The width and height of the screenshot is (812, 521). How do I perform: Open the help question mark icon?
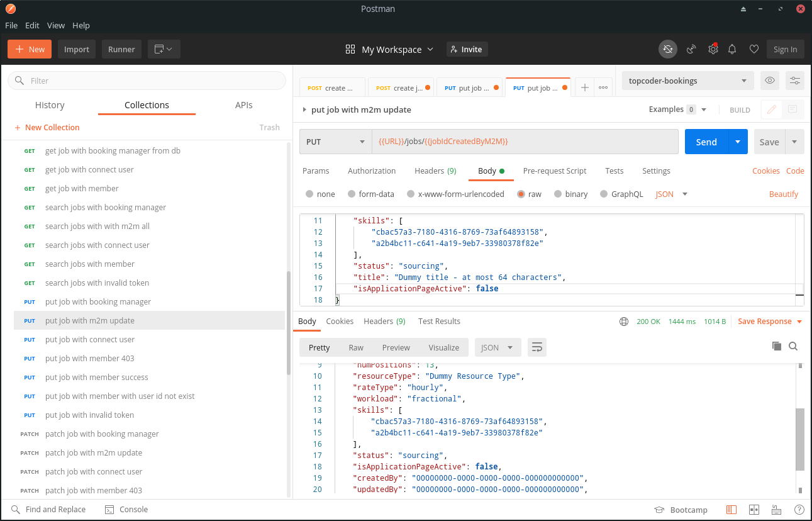[799, 510]
